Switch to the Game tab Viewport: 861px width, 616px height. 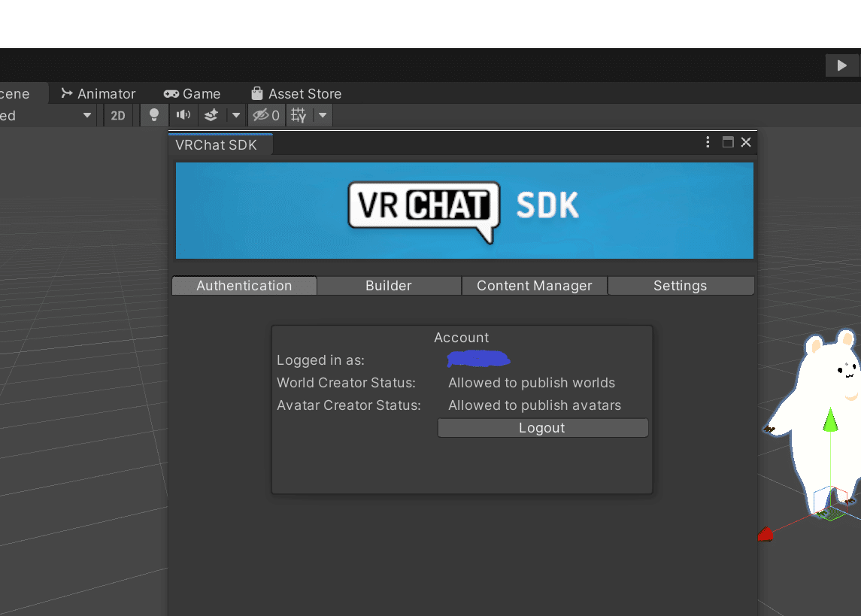click(193, 94)
